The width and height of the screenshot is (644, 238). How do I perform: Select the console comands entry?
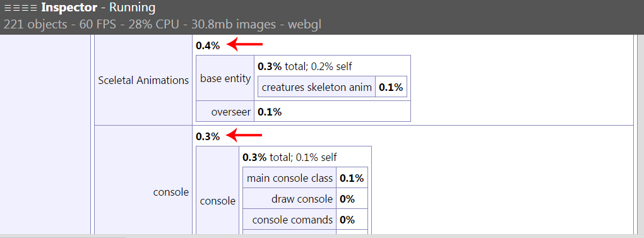point(292,220)
